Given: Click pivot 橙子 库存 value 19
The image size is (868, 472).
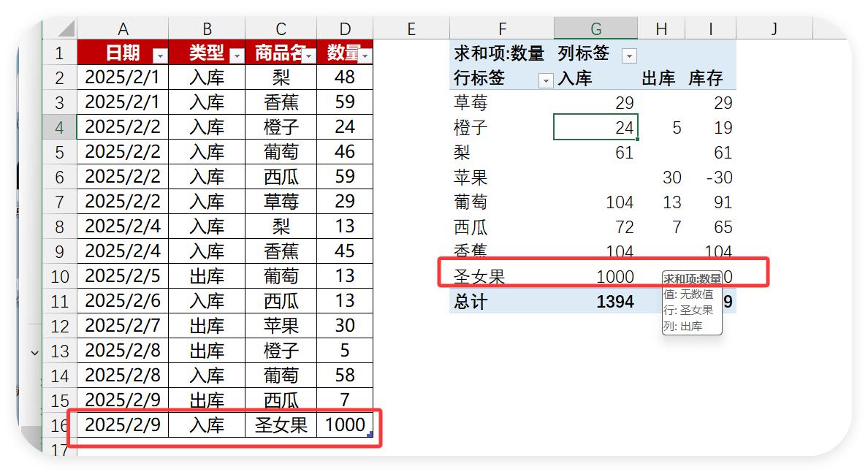Looking at the screenshot, I should 723,128.
